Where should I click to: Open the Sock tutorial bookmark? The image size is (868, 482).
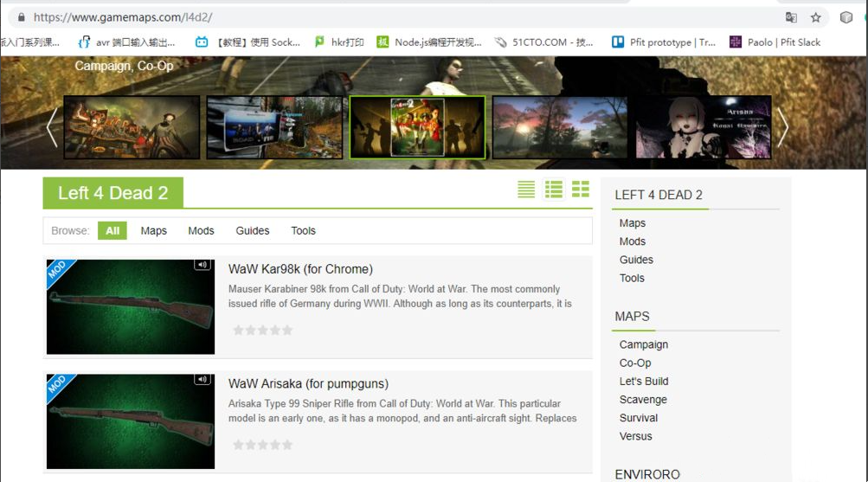[248, 42]
